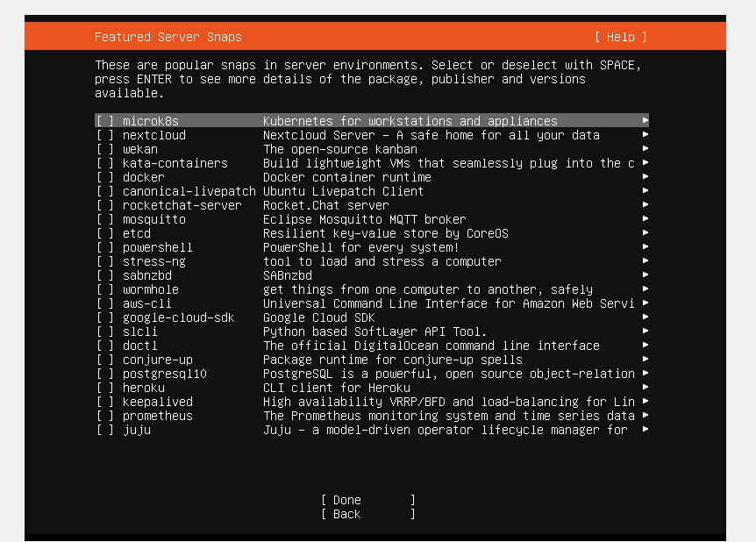
Task: Click 'Resilient key-value store by CoreOS' description
Action: 386,233
